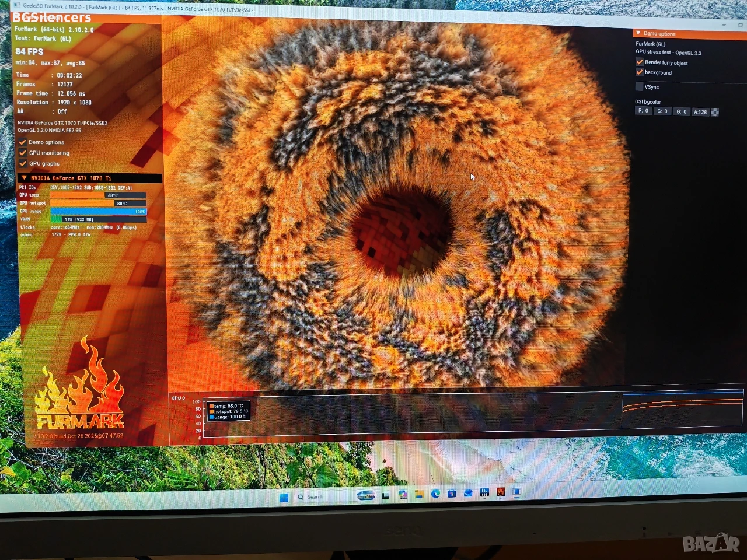Launch the Copilot app from the taskbar
The image size is (747, 560).
(403, 495)
